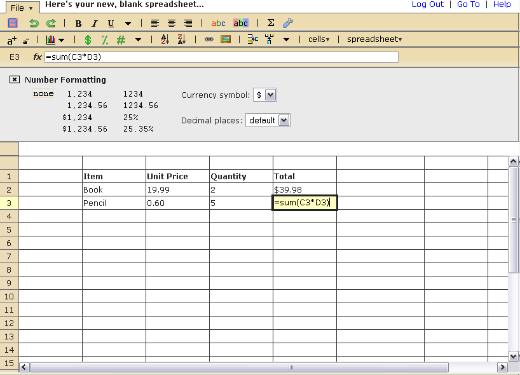Screen dimensions: 520x375
Task: Select the plain 1234 number format
Action: click(x=133, y=94)
